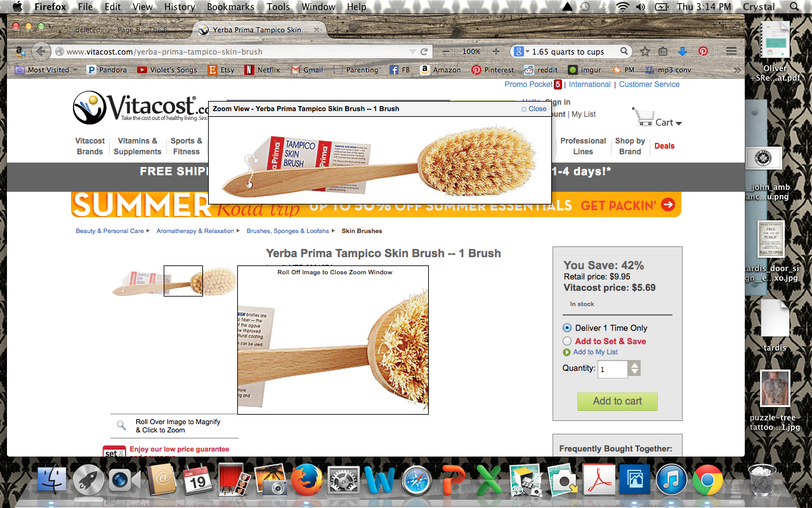Open the Firefox hamburger menu icon
Screen dimensions: 812x508
pyautogui.click(x=731, y=51)
